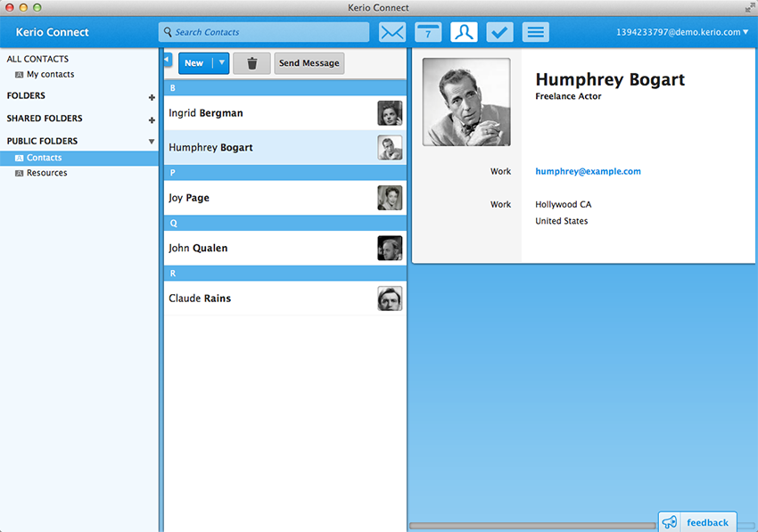Switch to the Calendar view icon
The height and width of the screenshot is (532, 758).
pos(428,32)
